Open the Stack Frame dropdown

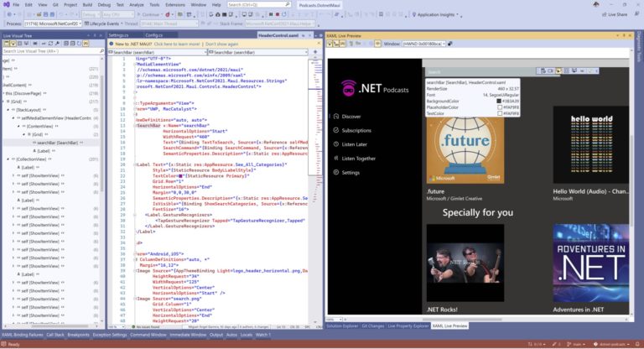[280, 23]
